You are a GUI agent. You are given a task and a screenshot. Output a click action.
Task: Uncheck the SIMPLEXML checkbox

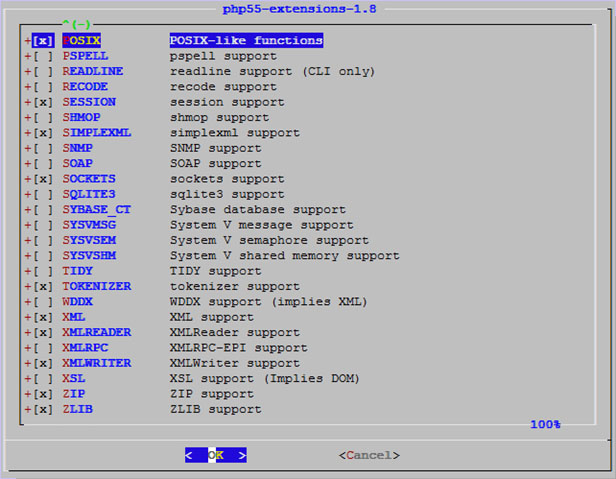coord(43,133)
